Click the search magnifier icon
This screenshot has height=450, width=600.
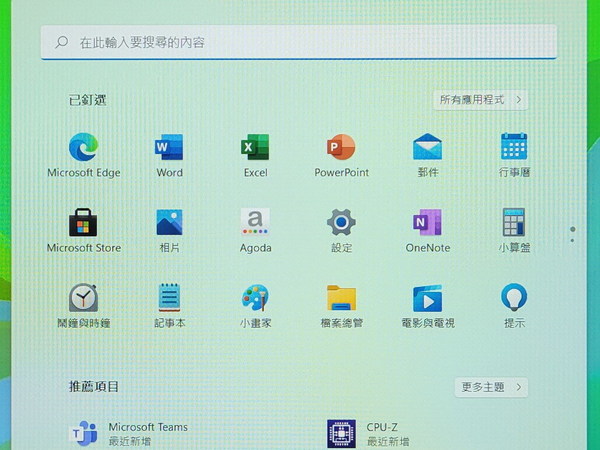click(x=62, y=42)
